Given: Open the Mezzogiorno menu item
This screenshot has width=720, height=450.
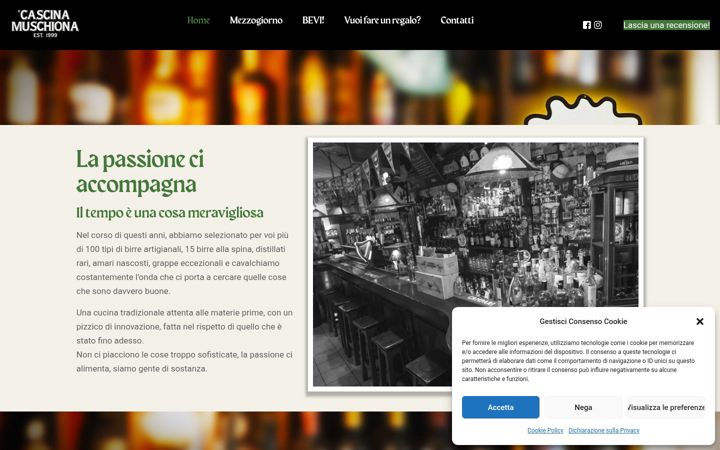Looking at the screenshot, I should click(x=256, y=20).
